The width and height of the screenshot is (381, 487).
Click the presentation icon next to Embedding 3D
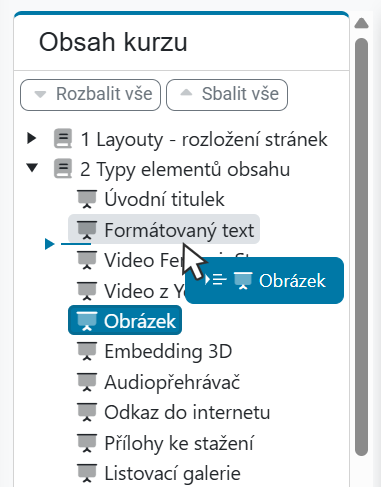point(87,351)
